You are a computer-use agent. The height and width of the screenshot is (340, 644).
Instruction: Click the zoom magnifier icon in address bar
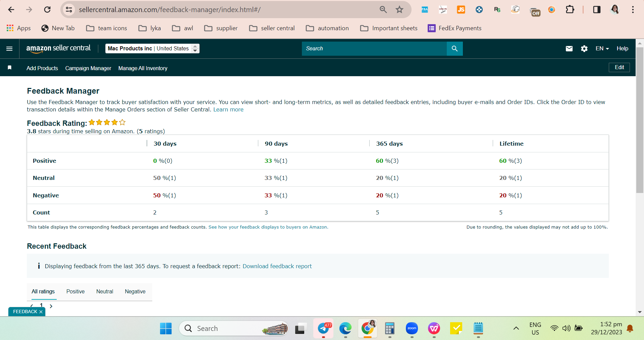coord(383,10)
